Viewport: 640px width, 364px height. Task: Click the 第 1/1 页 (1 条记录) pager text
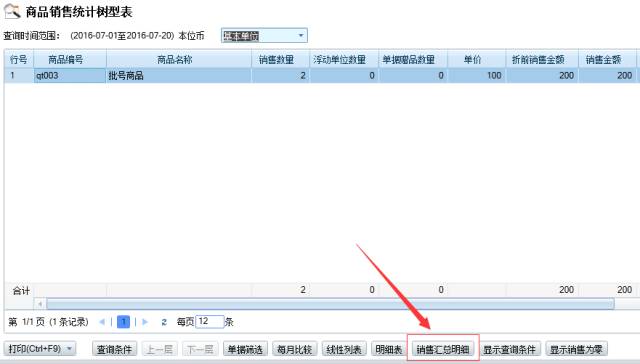click(49, 322)
